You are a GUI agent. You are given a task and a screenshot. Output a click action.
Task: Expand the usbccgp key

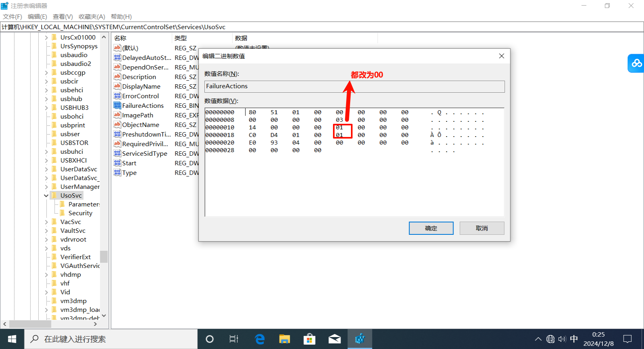[46, 73]
